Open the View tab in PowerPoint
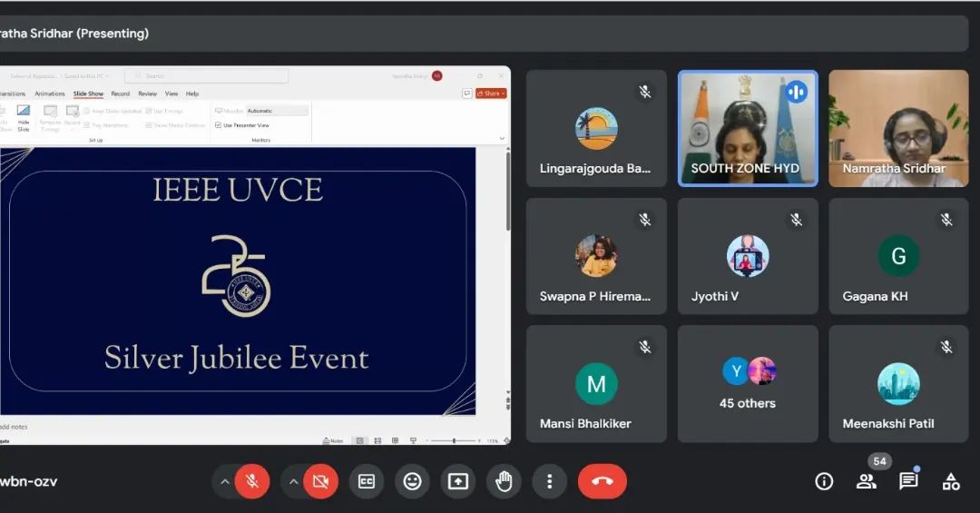The width and height of the screenshot is (980, 513). tap(171, 94)
